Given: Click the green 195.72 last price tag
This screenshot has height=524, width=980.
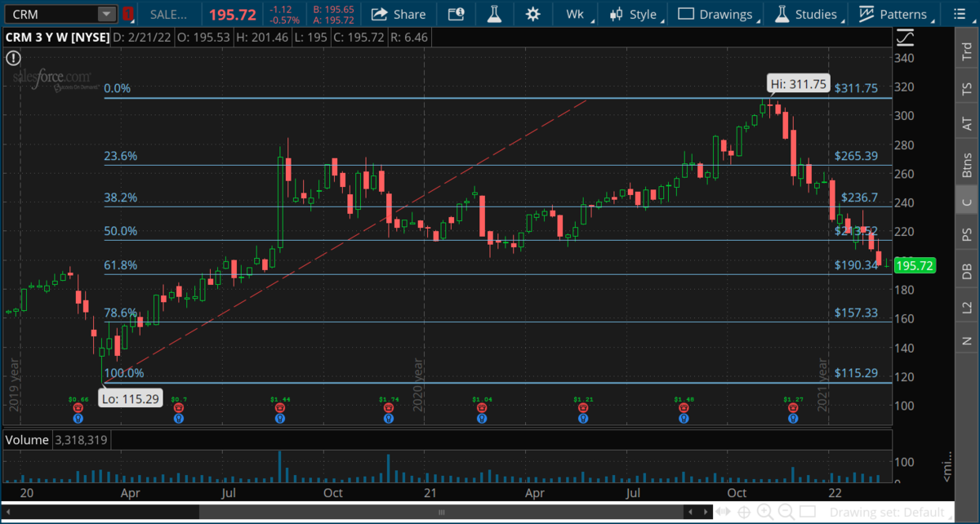Looking at the screenshot, I should pyautogui.click(x=913, y=265).
